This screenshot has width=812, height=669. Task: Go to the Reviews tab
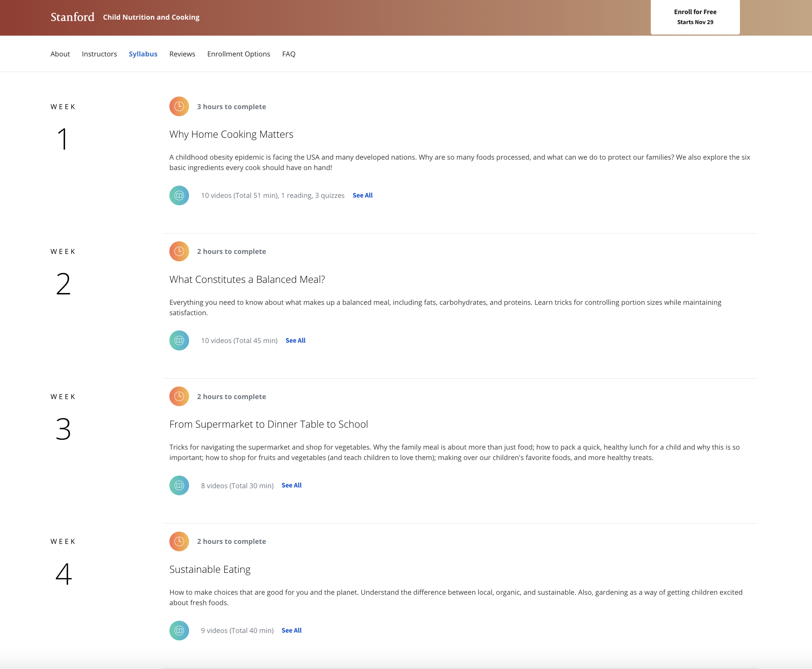pyautogui.click(x=182, y=54)
